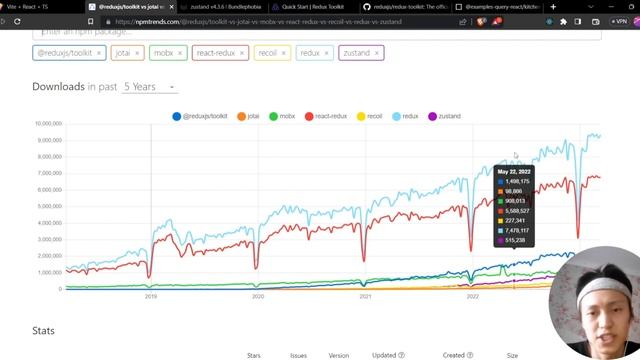Remove the jotai package tag
The image size is (640, 360).
point(137,53)
